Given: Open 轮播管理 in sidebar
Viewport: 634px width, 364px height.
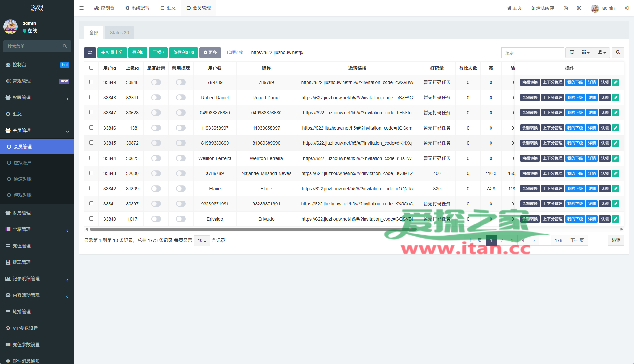Looking at the screenshot, I should [x=37, y=312].
